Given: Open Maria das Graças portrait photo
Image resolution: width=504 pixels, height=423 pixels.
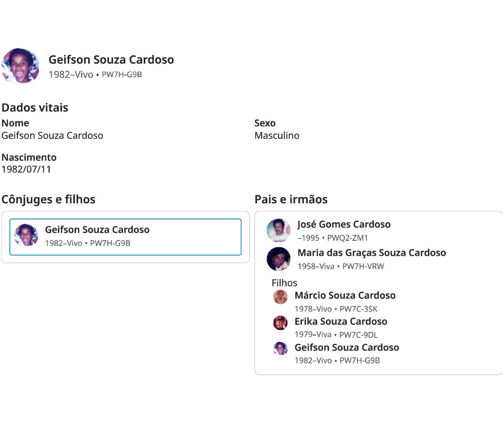Looking at the screenshot, I should (278, 259).
